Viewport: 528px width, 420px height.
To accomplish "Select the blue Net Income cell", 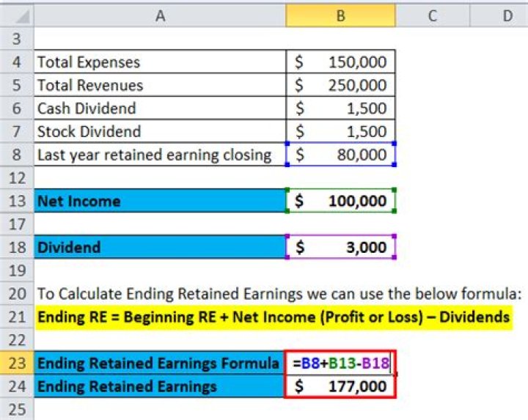I will 159,201.
